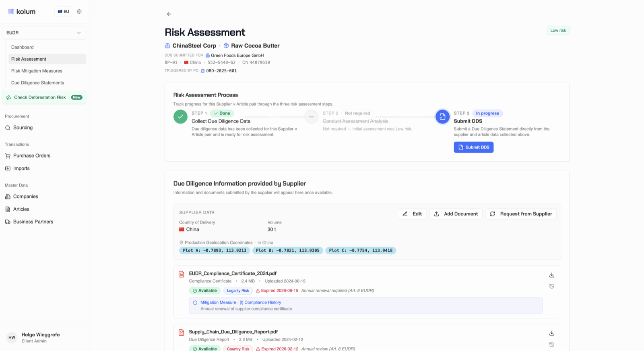The image size is (644, 351).
Task: Click the Due Diligence Report PDF icon
Action: 182,333
